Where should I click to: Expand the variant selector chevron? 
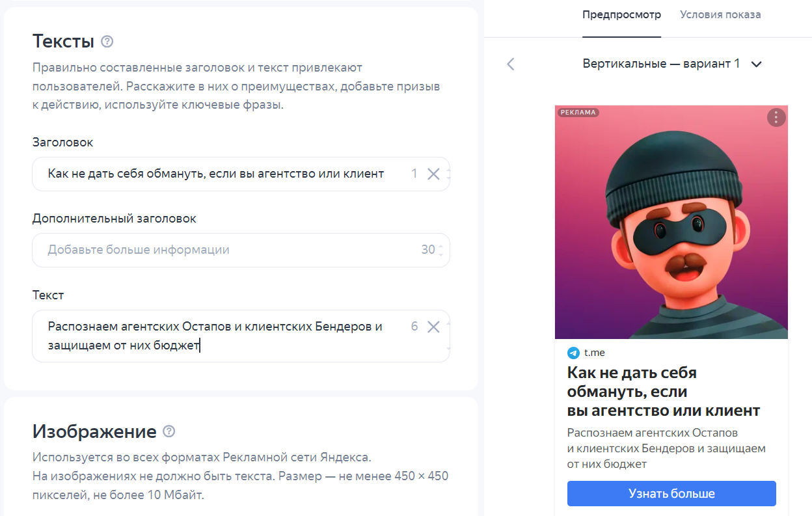pyautogui.click(x=755, y=64)
